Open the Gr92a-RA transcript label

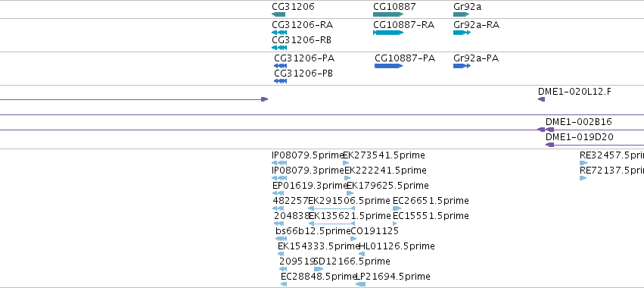[x=477, y=25]
